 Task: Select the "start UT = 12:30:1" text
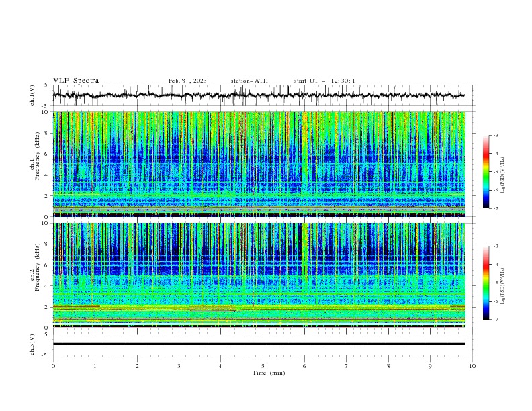(x=324, y=81)
